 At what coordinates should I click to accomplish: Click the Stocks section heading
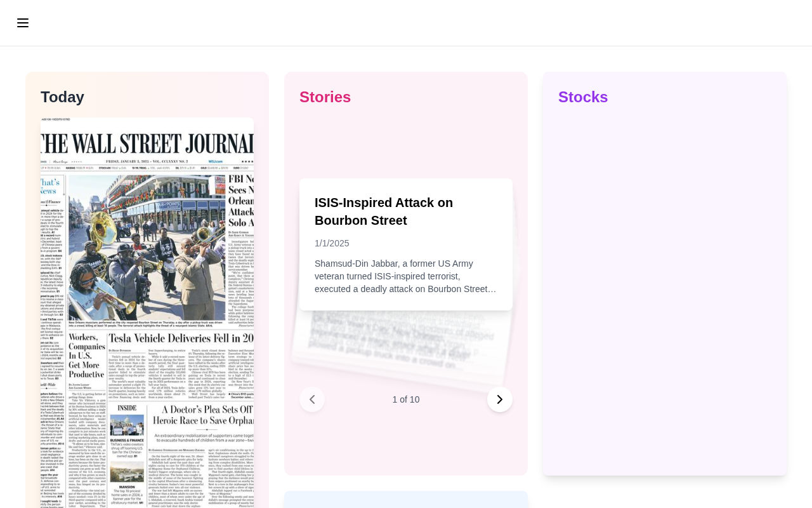(583, 97)
